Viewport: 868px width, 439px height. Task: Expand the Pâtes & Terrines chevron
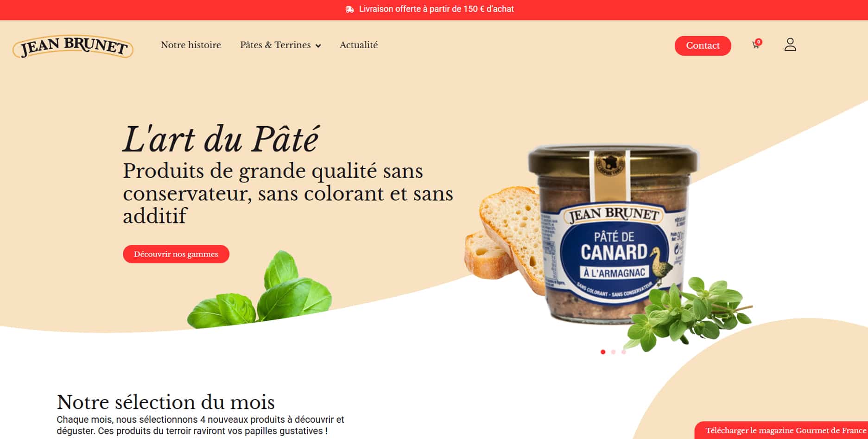click(318, 46)
